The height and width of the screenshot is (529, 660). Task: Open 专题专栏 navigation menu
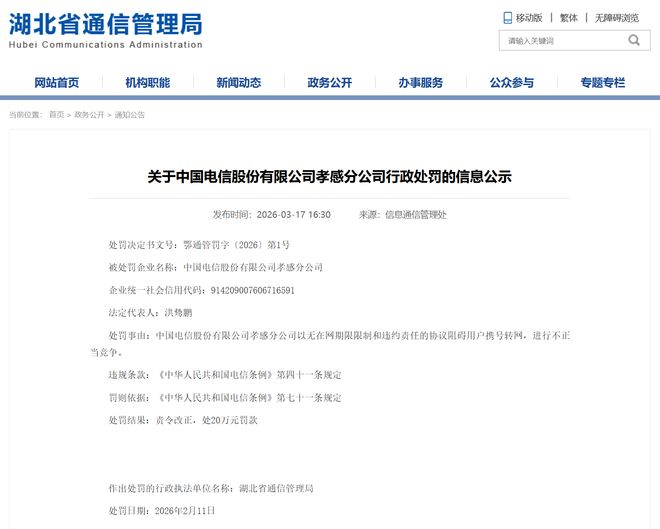(x=602, y=82)
